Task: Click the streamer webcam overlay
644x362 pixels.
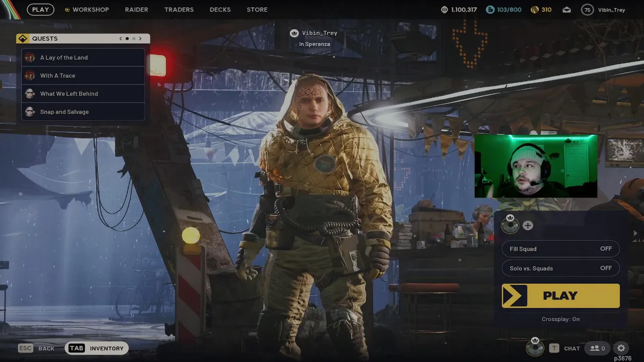Action: [x=536, y=166]
